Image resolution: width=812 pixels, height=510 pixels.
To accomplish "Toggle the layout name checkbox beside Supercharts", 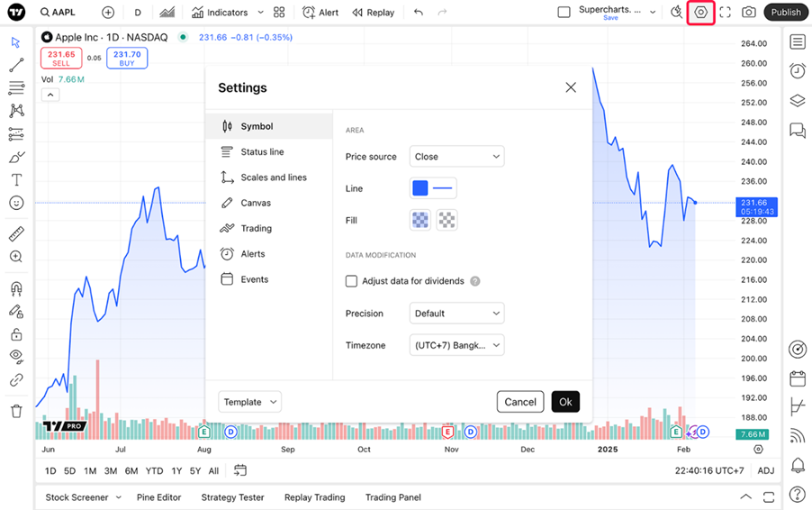I will 564,13.
